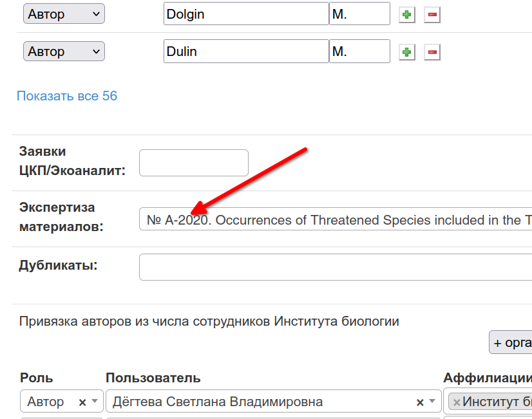Open role dropdown for Dulin row

click(x=64, y=51)
